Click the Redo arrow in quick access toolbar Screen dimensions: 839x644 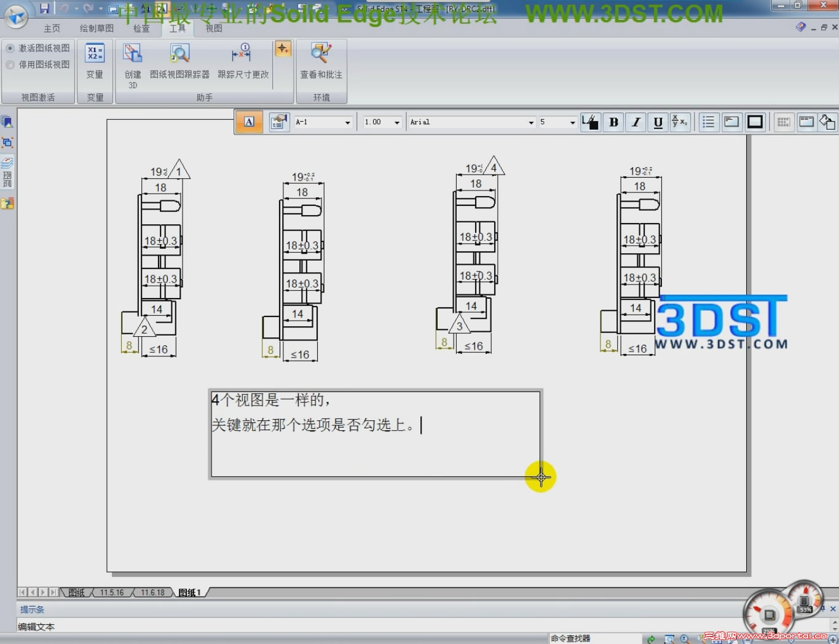point(88,9)
